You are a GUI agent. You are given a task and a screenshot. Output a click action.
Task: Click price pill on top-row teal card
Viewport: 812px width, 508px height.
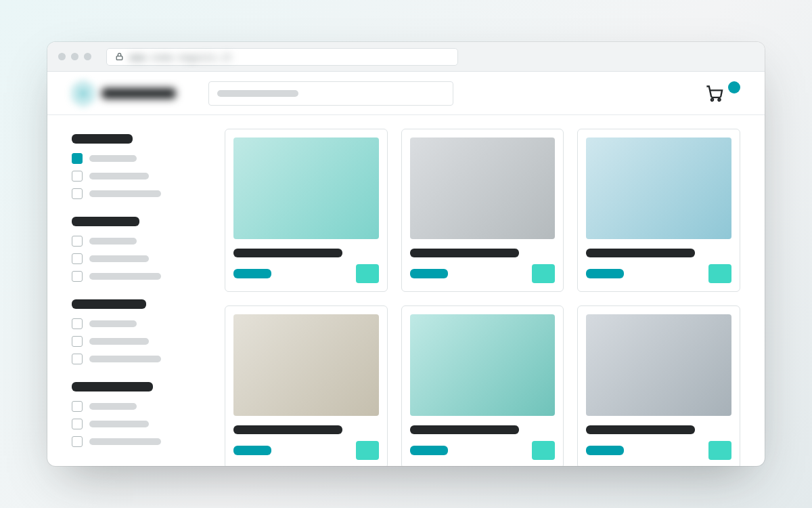pos(252,274)
